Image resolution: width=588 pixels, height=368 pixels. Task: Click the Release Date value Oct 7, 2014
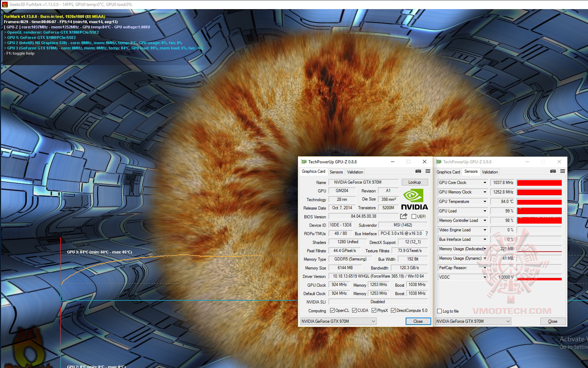point(342,208)
